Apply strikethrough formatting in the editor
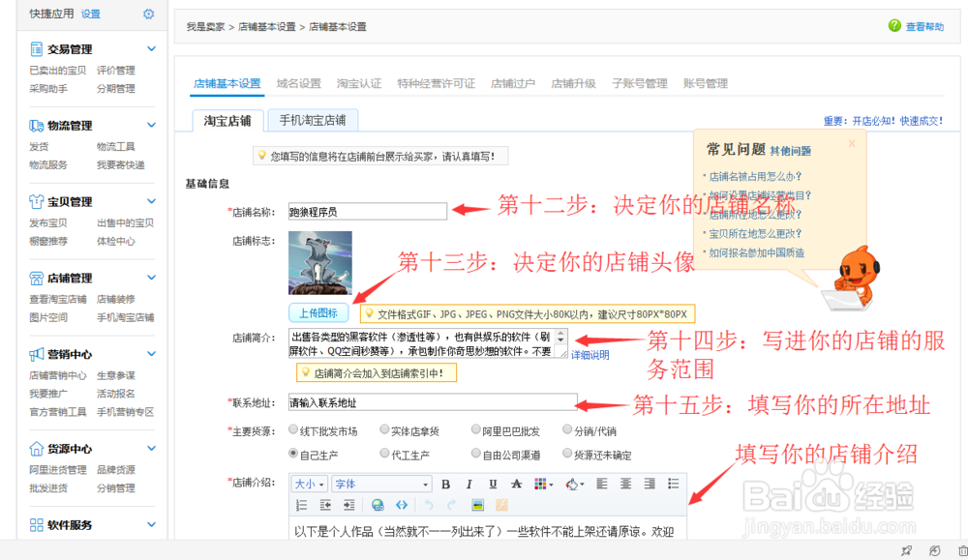This screenshot has height=560, width=968. pos(516,484)
